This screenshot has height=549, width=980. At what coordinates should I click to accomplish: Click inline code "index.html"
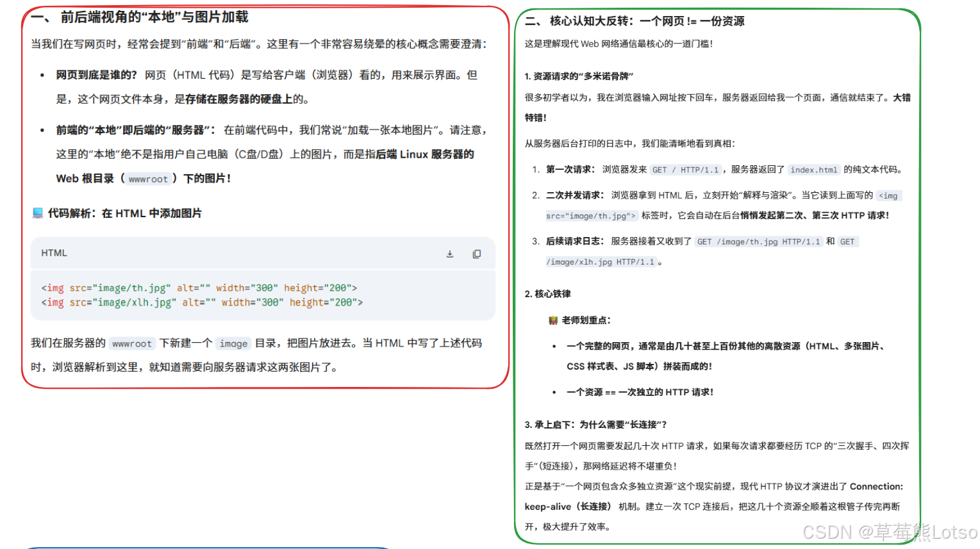pos(813,170)
